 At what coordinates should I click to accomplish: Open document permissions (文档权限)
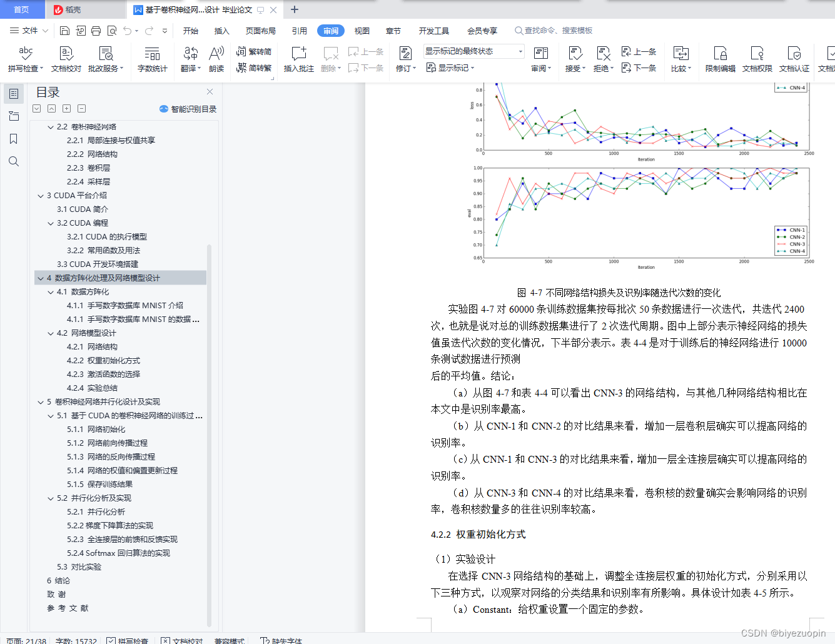(757, 59)
